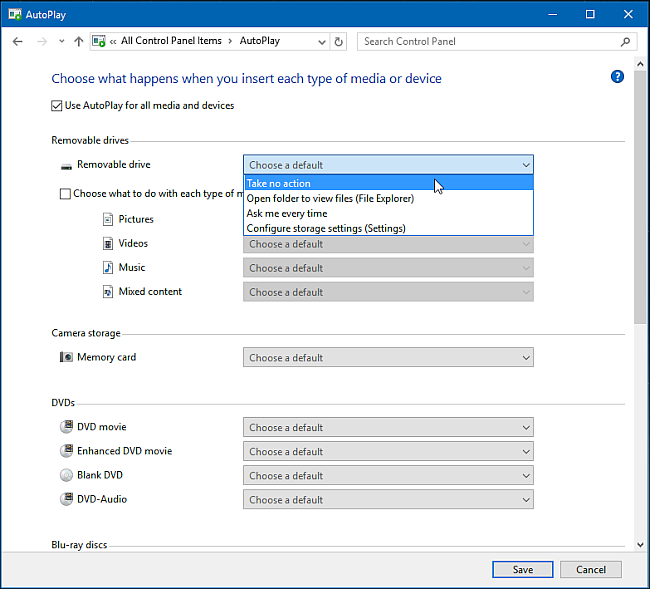Maximize the AutoPlay window
The image size is (650, 589).
click(x=590, y=15)
